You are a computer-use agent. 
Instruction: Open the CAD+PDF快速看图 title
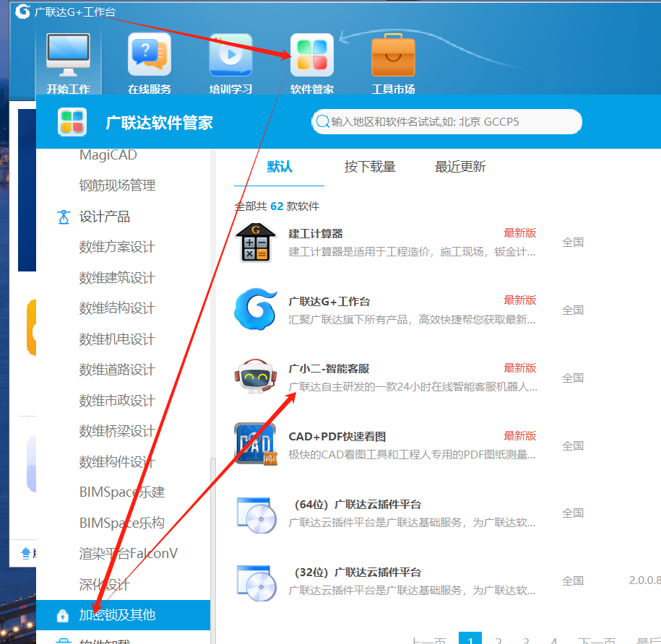tap(337, 437)
